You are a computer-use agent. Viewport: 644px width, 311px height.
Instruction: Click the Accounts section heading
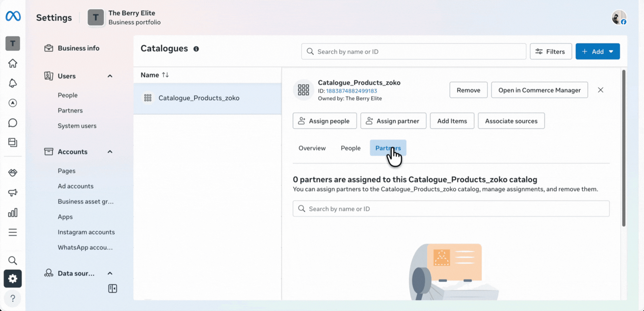click(x=72, y=152)
